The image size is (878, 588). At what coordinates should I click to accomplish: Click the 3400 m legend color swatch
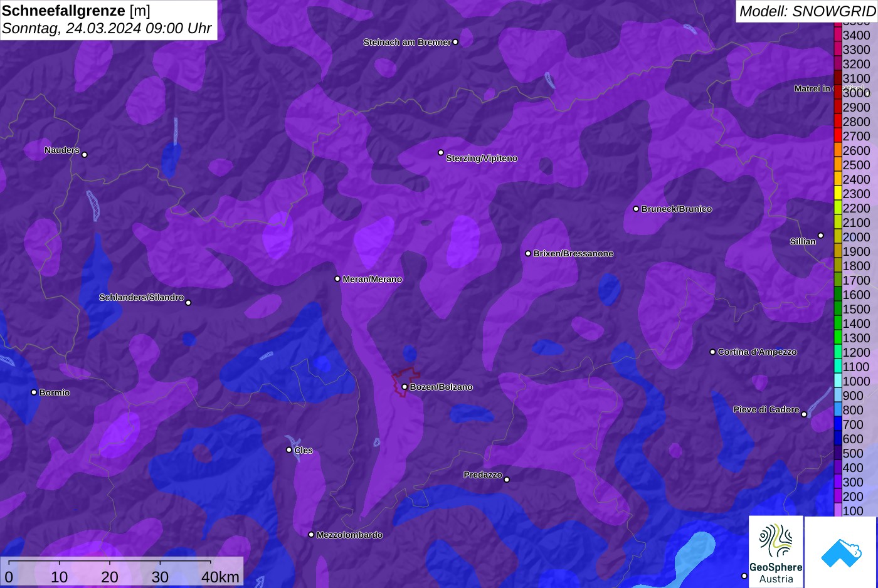click(x=837, y=35)
